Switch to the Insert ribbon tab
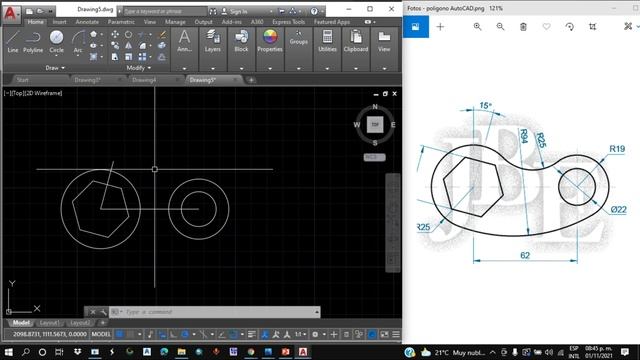 [59, 22]
